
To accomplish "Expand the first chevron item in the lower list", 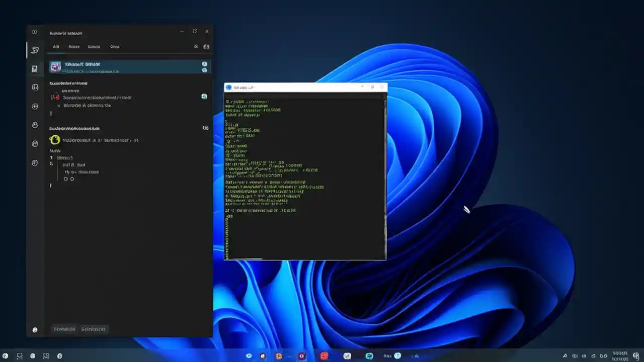I will pos(51,157).
